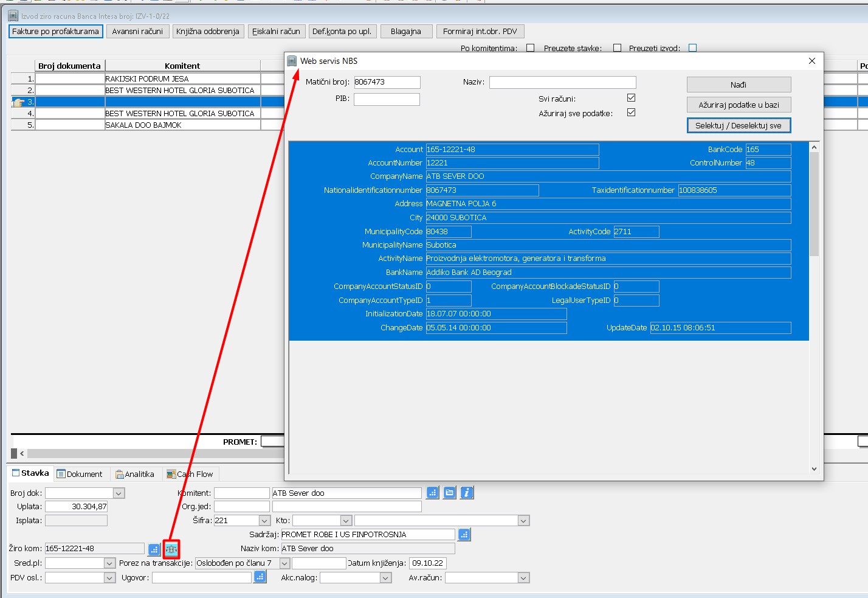Switch to the Cash Flow tab
Viewport: 868px width, 598px height.
click(x=190, y=475)
